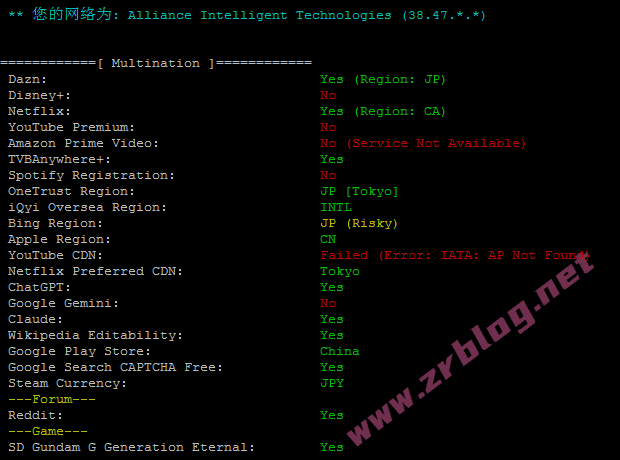Click the Steam Currency JPY value
Viewport: 620px width, 460px height.
(332, 383)
